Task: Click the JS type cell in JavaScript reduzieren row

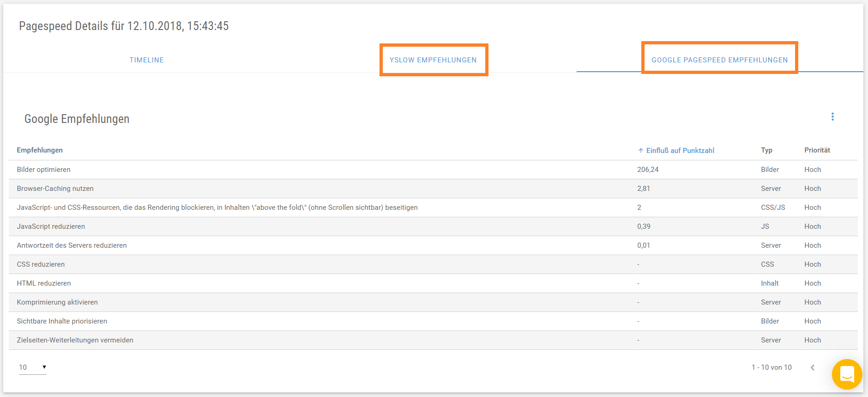Action: point(765,226)
